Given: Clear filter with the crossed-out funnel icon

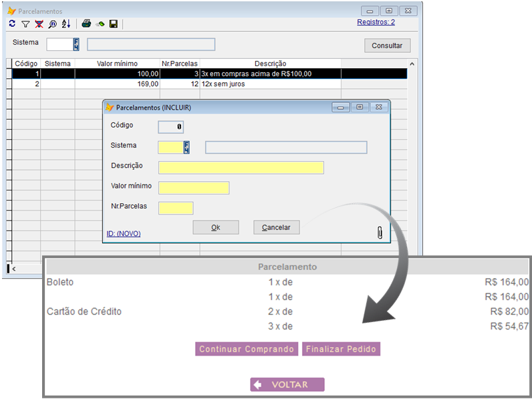Looking at the screenshot, I should [x=39, y=24].
